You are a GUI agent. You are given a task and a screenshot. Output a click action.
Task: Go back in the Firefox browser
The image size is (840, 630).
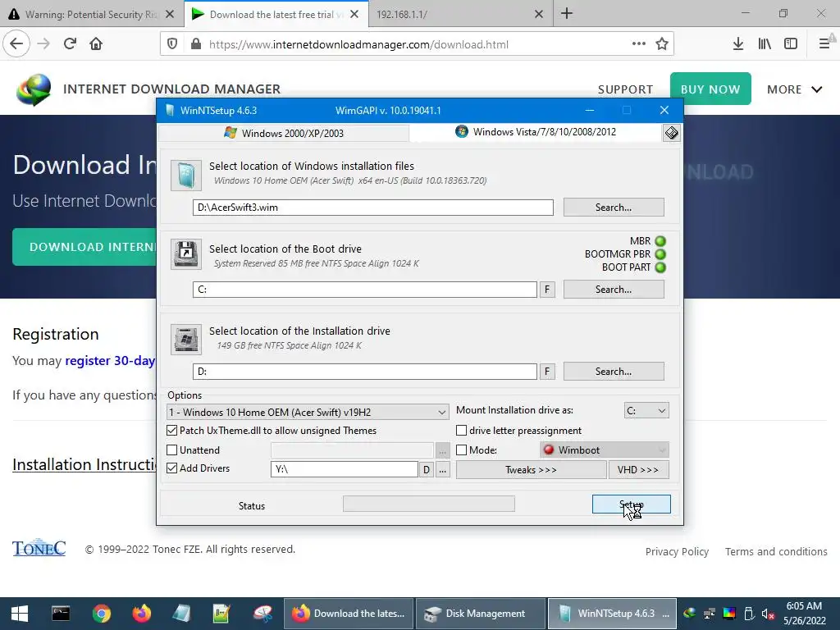point(16,44)
